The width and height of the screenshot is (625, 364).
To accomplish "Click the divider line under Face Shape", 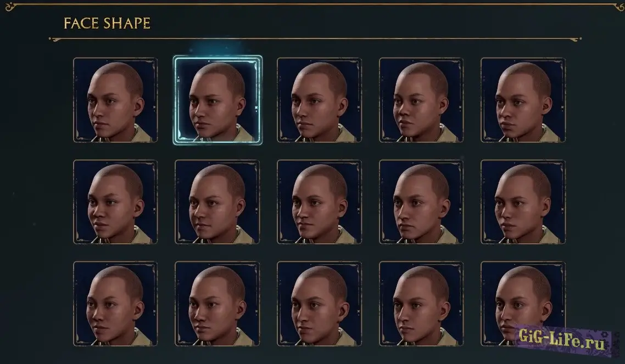I will pyautogui.click(x=315, y=39).
